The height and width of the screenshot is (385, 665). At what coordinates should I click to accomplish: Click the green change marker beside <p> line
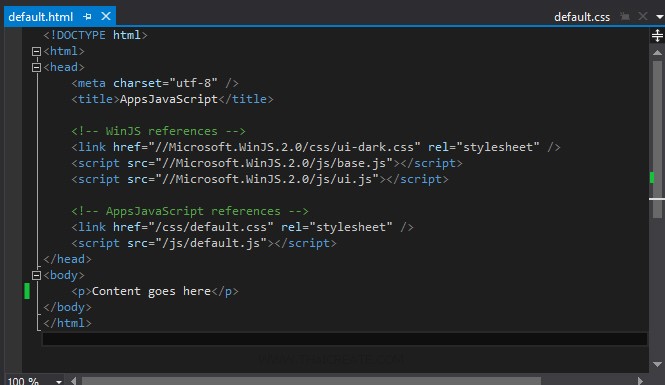pyautogui.click(x=27, y=291)
